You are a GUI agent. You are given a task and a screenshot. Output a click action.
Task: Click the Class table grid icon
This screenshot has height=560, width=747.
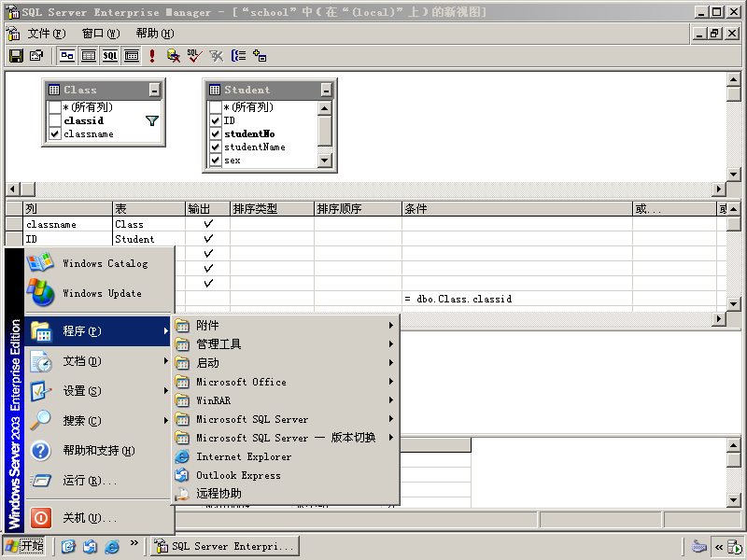point(54,90)
